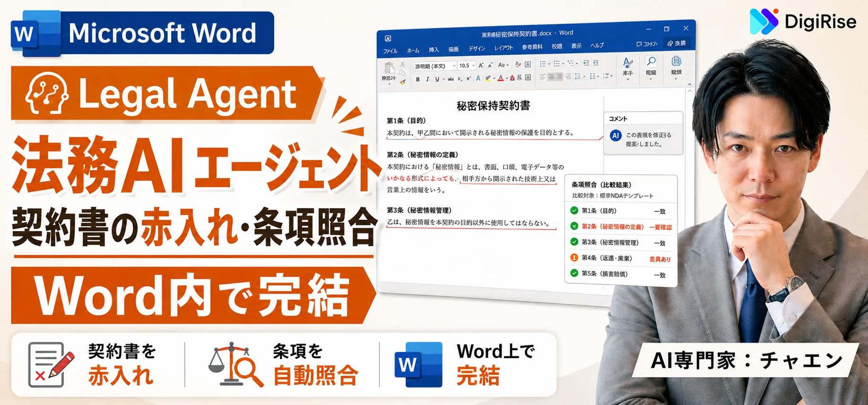
Task: Click the yellow text highlight pen icon
Action: 488,78
